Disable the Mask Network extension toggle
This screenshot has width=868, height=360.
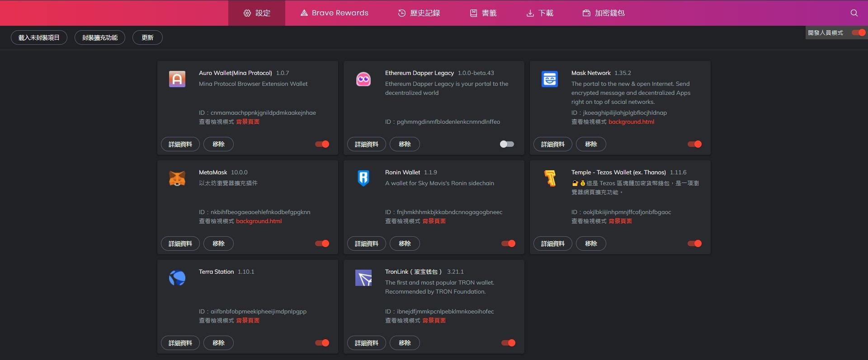(x=695, y=144)
